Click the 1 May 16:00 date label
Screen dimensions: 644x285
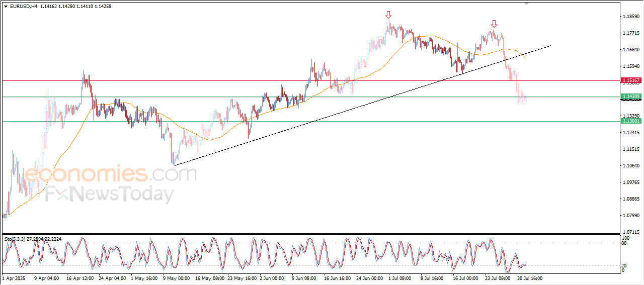[144, 277]
